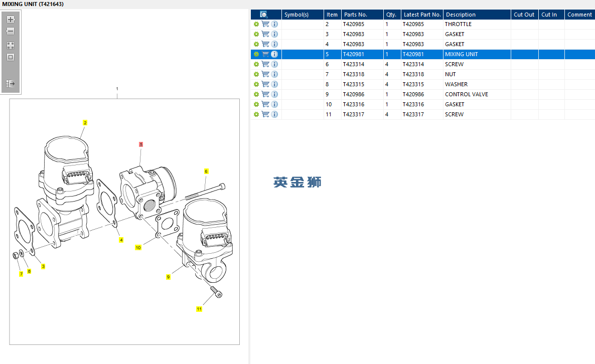Open info for THROTTLE T420985
The image size is (595, 364).
(x=274, y=24)
